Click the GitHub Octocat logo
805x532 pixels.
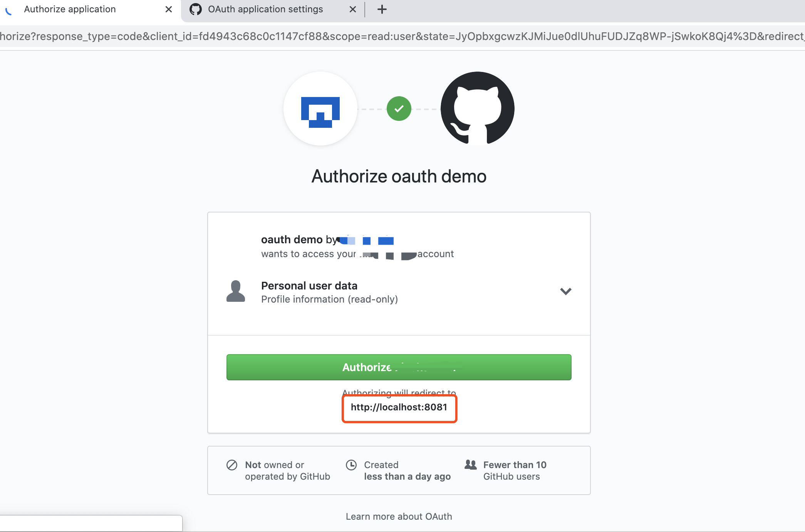(x=478, y=109)
